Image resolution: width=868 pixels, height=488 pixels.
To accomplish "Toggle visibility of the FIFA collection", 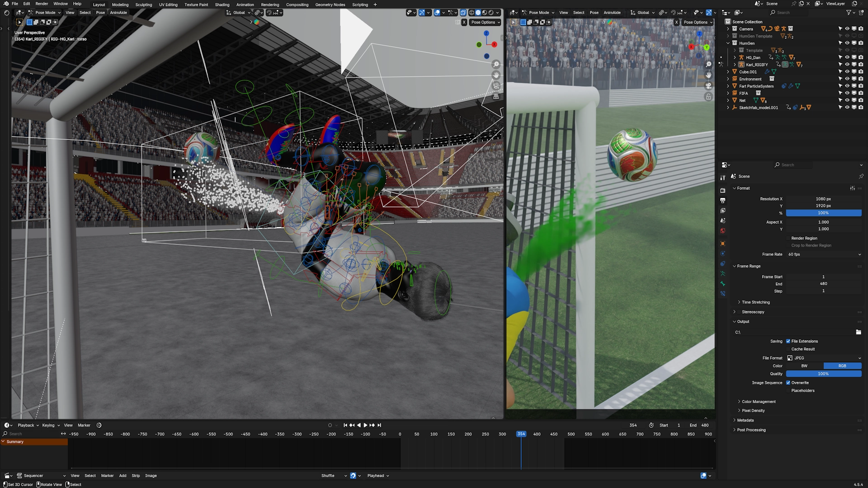I will 847,93.
